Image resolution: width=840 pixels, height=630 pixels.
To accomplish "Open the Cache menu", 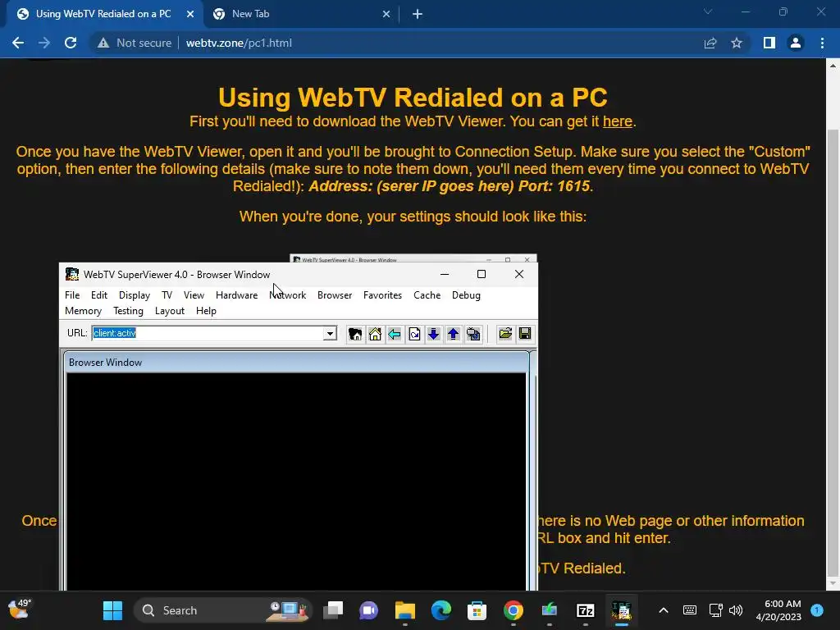I will [427, 295].
